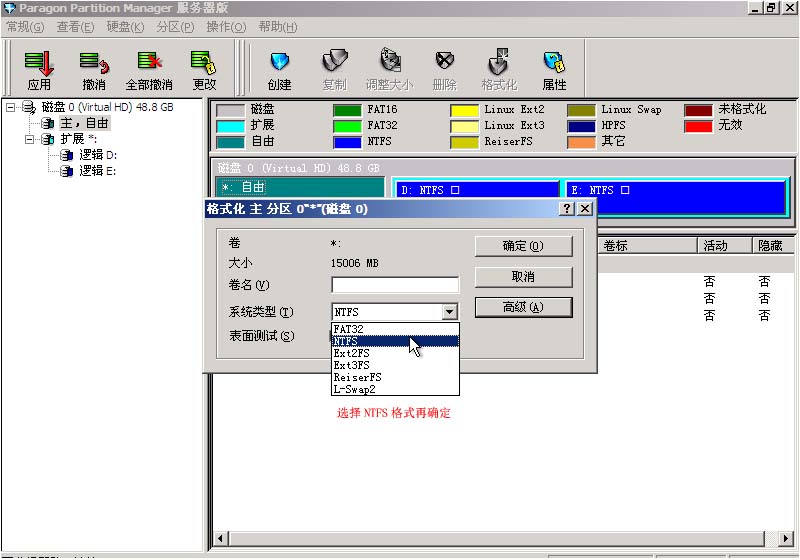Click the 大小 value 15006 MB
This screenshot has width=800, height=560.
(x=355, y=263)
